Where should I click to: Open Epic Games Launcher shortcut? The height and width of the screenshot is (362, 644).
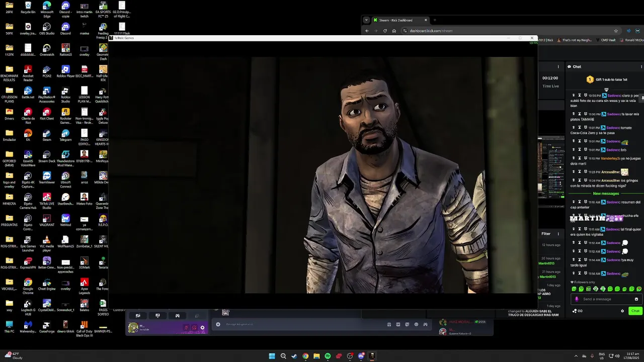pyautogui.click(x=28, y=243)
